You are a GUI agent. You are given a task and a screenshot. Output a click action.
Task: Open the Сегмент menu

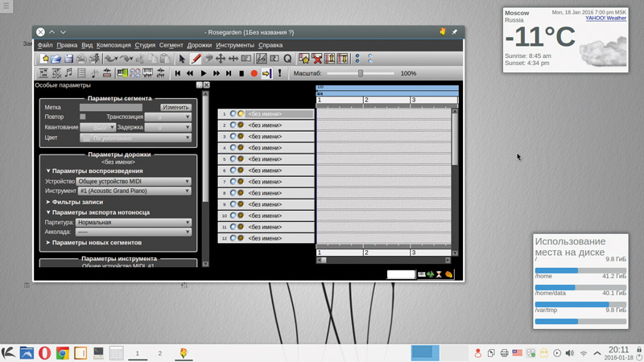click(171, 45)
